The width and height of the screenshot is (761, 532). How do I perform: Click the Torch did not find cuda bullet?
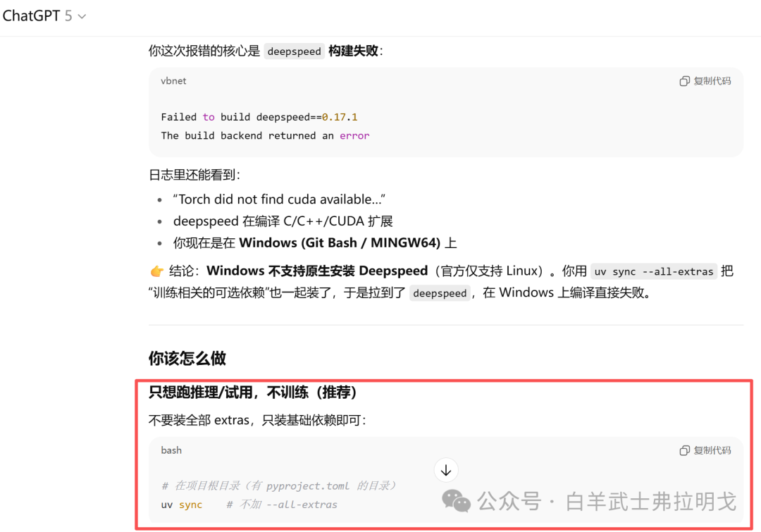[279, 199]
